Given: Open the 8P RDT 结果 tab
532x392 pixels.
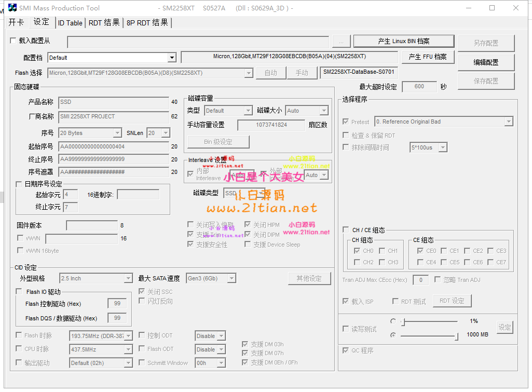Looking at the screenshot, I should pyautogui.click(x=147, y=23).
